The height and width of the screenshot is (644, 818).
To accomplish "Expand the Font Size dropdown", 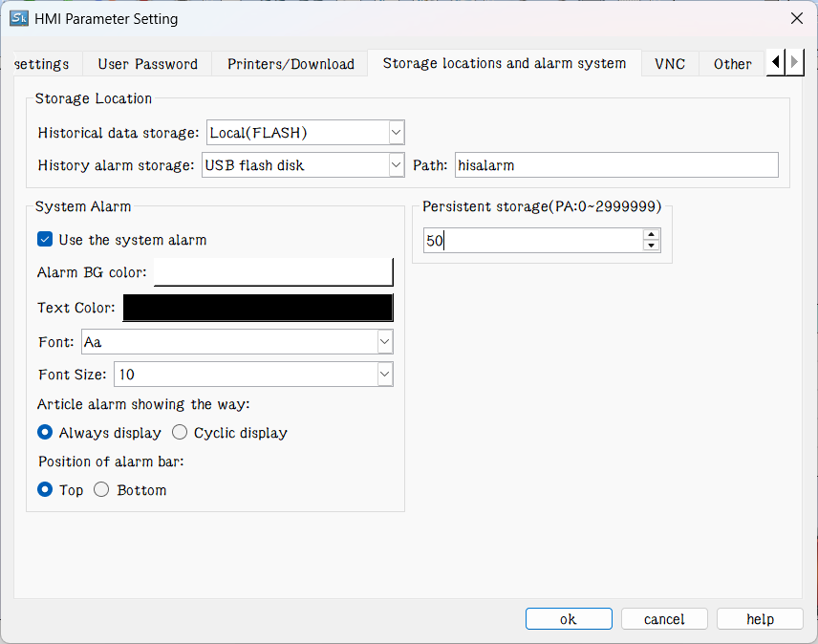I will tap(384, 375).
